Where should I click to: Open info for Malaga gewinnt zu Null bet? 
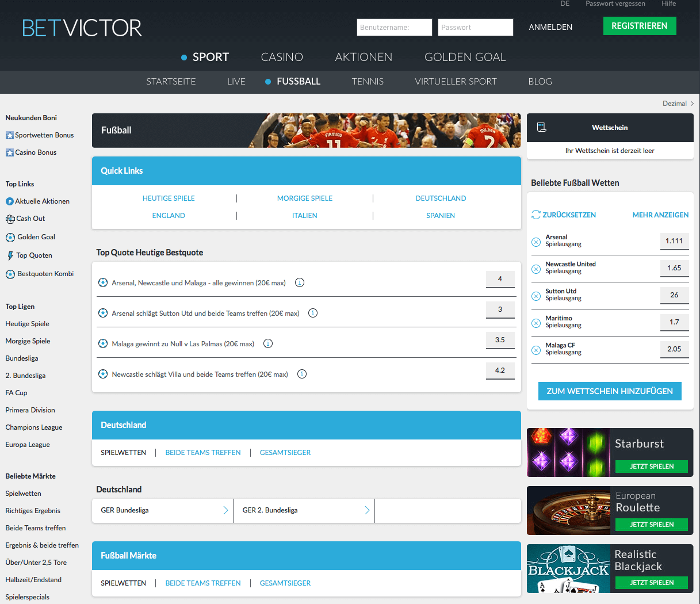click(268, 343)
